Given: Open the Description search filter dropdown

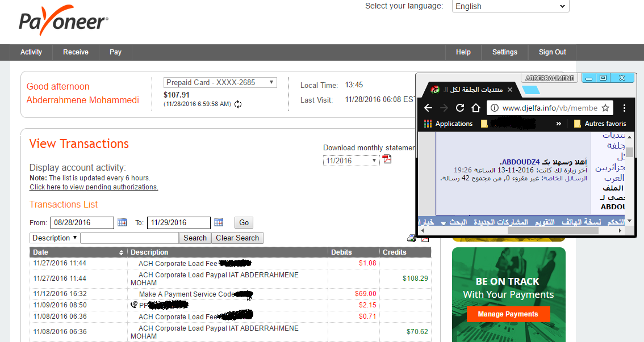Looking at the screenshot, I should 55,238.
